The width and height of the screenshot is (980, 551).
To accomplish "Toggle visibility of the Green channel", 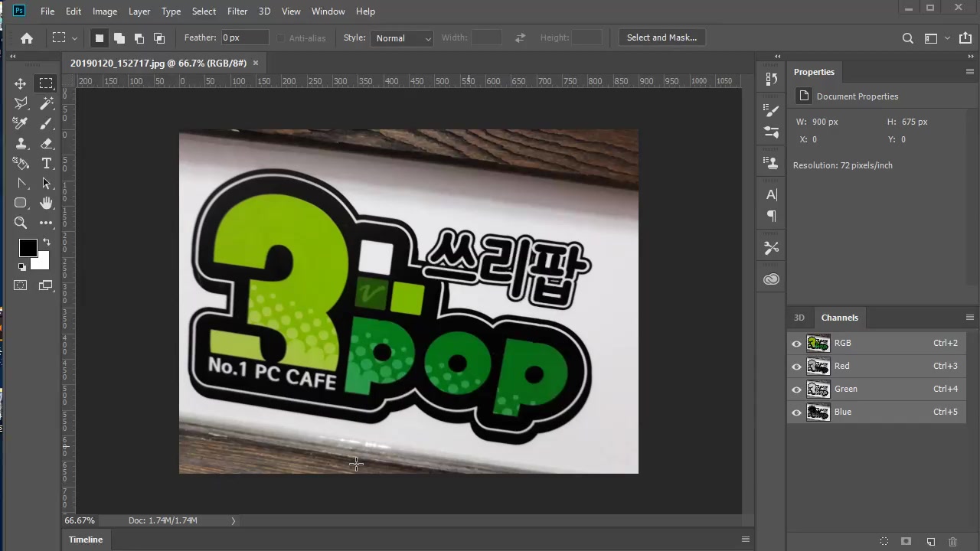I will 796,390.
